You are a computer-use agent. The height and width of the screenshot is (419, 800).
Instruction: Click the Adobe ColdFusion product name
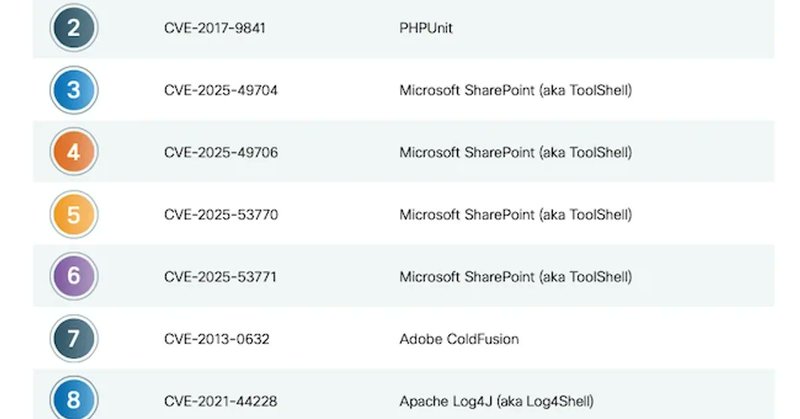tap(459, 339)
